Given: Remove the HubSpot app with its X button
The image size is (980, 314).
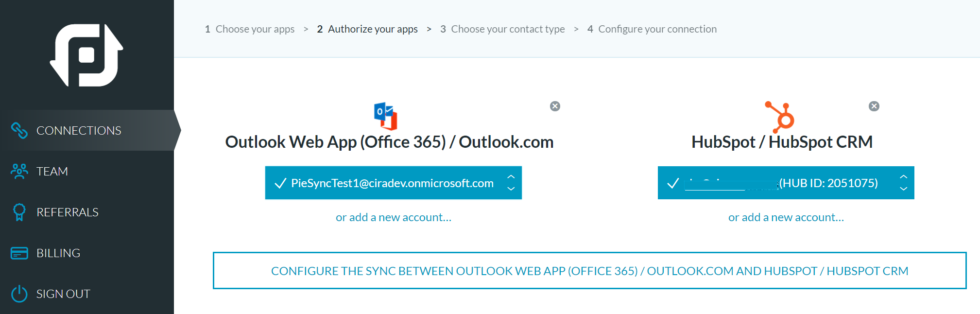Looking at the screenshot, I should tap(874, 106).
